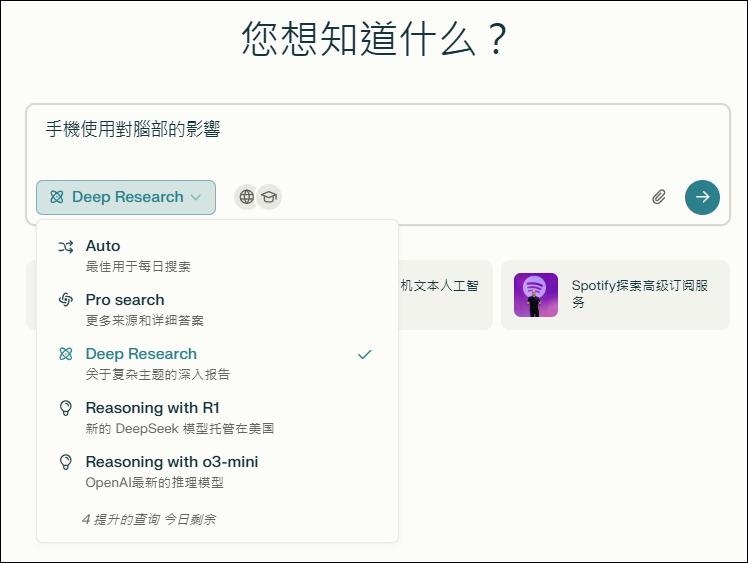
Task: Choose Reasoning with R1 option
Action: [x=217, y=417]
